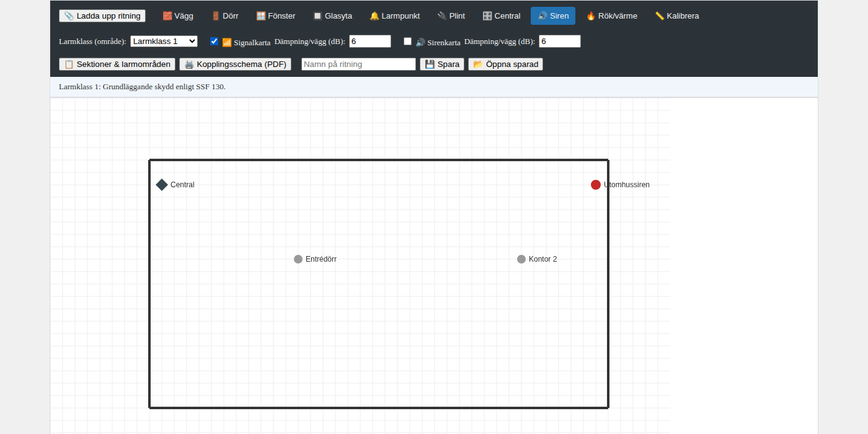This screenshot has width=868, height=434.
Task: Select the Central tool in toolbar
Action: 502,16
